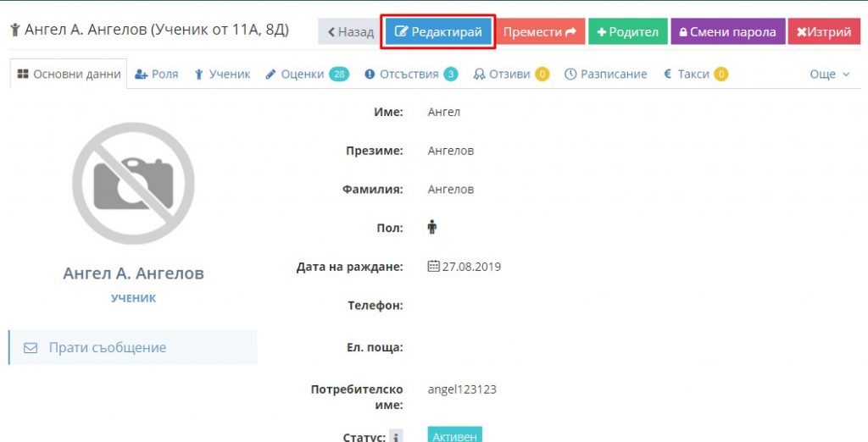Click the Премести move button
868x442 pixels.
[539, 32]
